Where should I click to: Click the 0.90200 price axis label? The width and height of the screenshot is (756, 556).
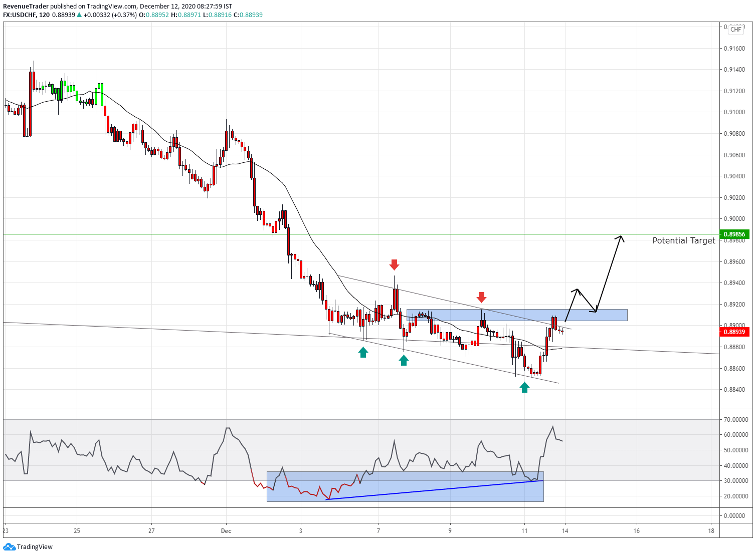tap(734, 198)
